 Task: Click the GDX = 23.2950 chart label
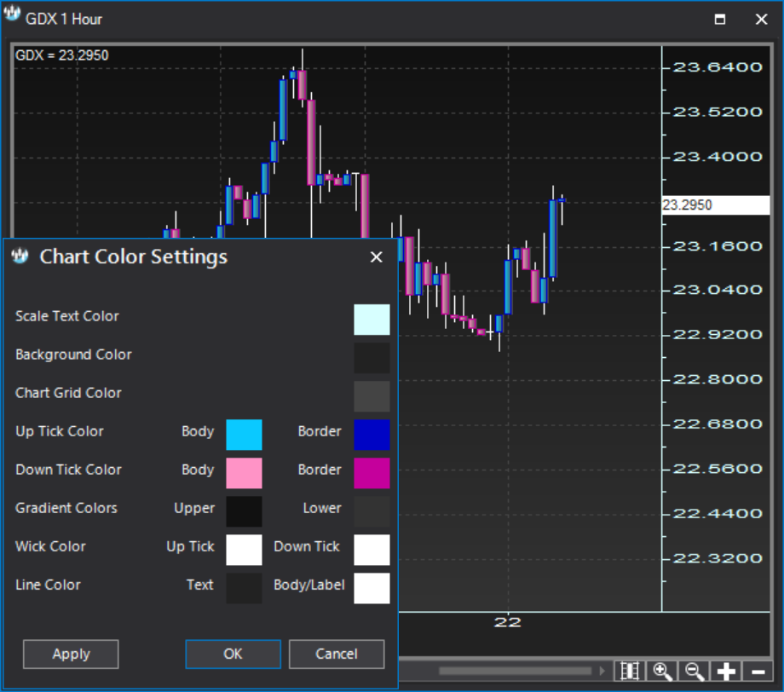61,55
